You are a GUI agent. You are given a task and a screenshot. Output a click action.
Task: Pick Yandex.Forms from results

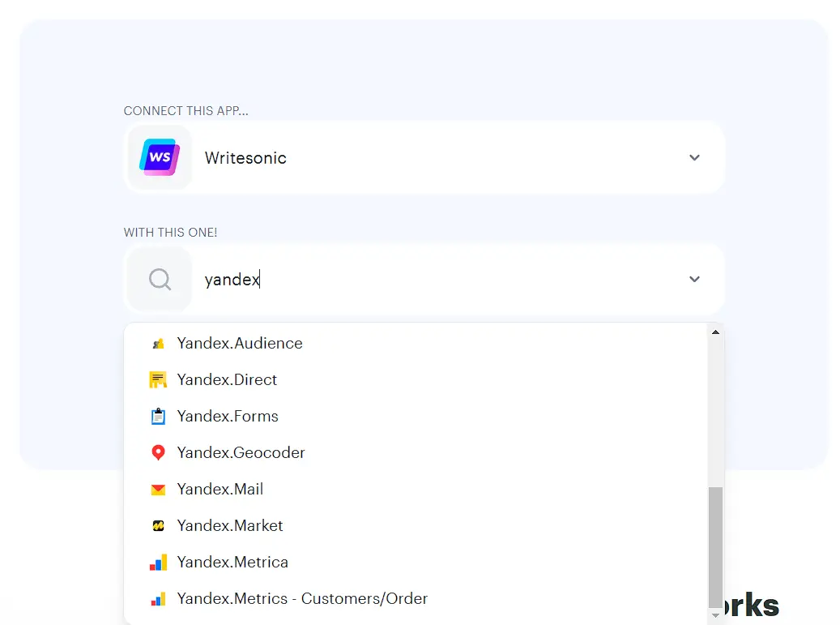pos(416,416)
